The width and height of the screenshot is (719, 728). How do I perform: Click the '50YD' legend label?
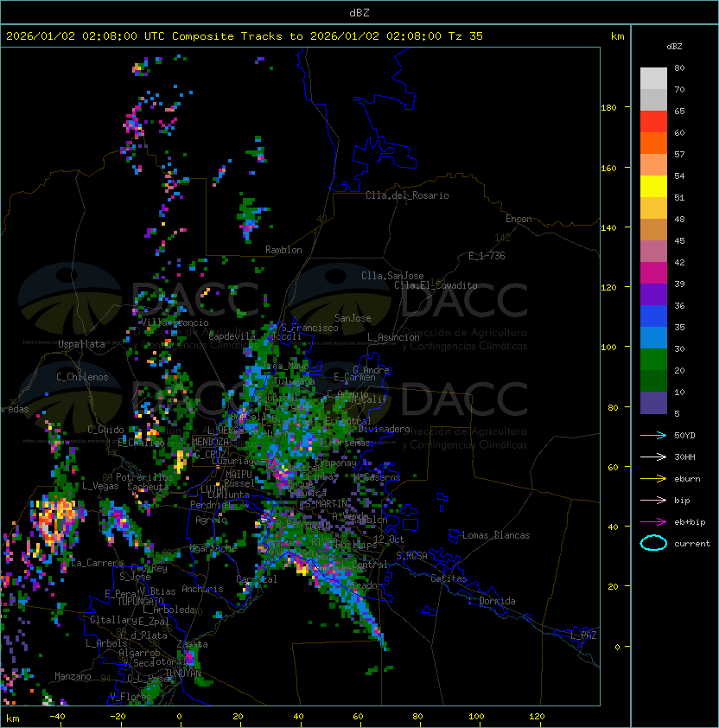684,436
